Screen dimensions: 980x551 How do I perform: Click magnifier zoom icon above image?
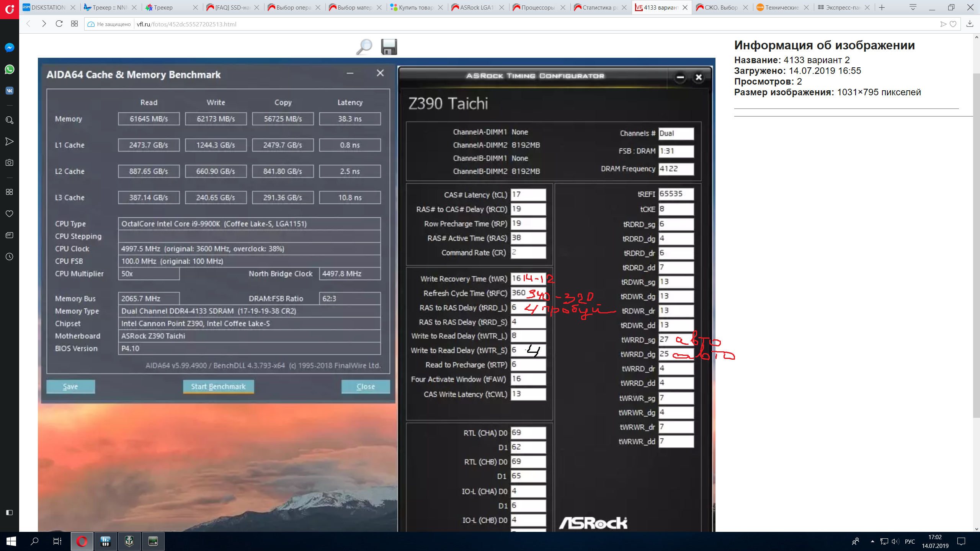[364, 47]
